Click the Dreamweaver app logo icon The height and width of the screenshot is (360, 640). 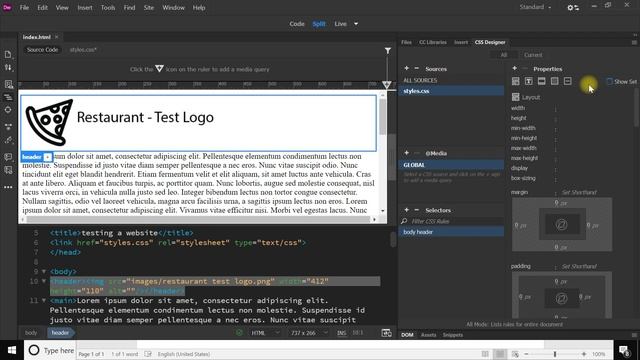[x=7, y=7]
